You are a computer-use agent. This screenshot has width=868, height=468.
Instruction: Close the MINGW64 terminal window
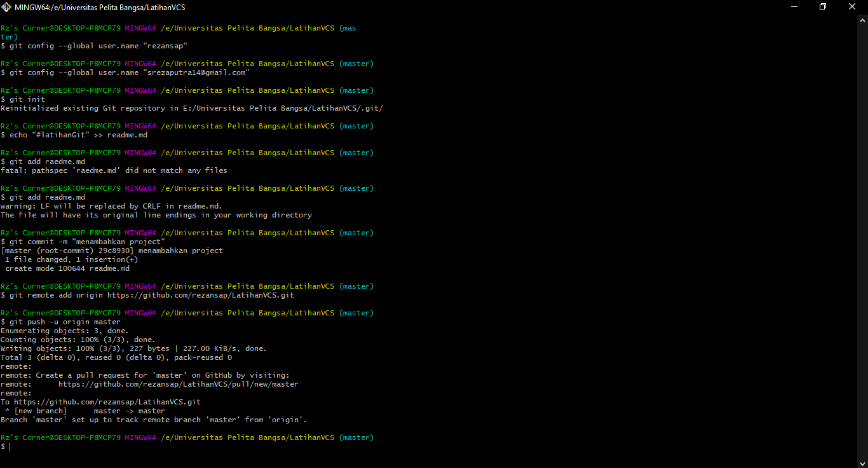click(851, 6)
